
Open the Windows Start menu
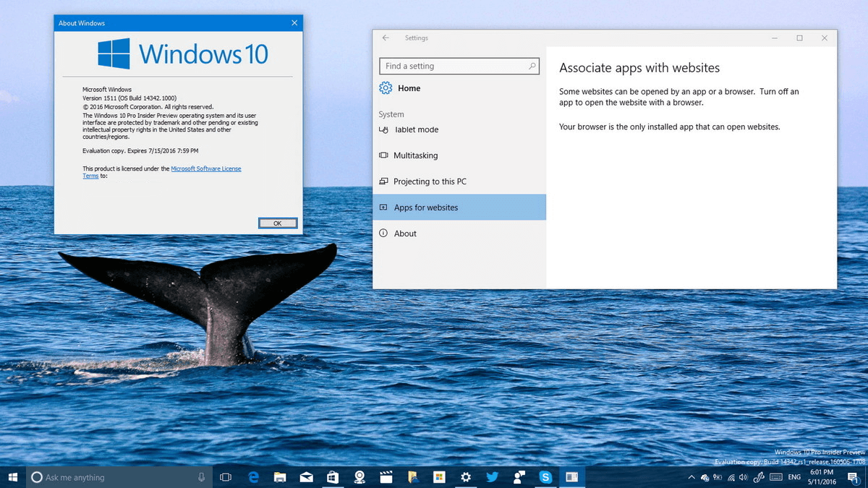tap(13, 477)
